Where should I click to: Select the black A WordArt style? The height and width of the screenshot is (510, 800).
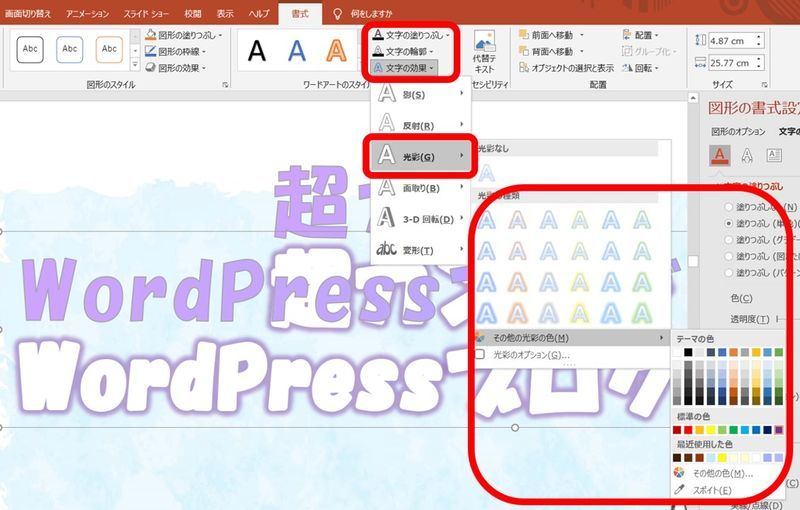[x=257, y=50]
